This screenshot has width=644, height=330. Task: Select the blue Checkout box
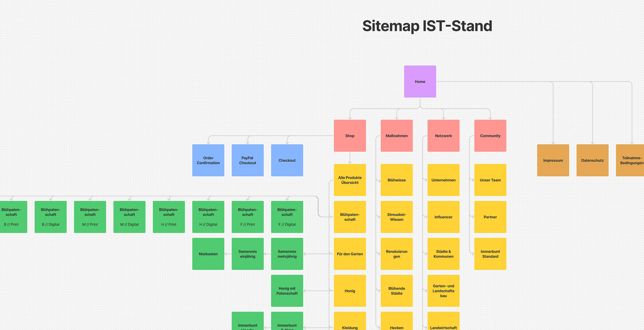coord(287,160)
